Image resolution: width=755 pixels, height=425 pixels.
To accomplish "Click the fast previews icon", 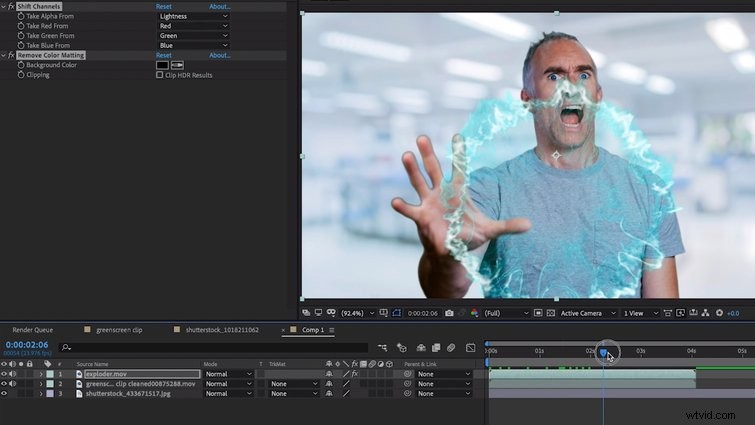I will [680, 313].
